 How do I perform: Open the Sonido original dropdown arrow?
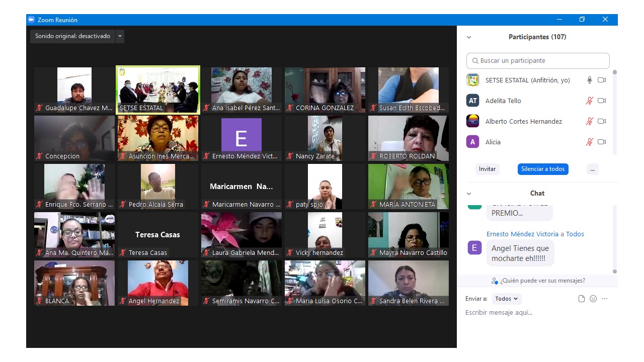120,36
